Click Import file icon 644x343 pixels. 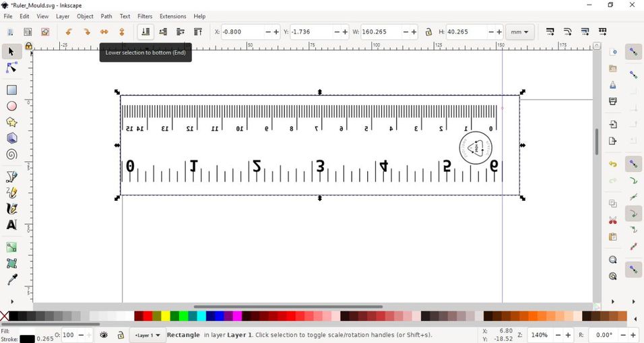click(x=613, y=124)
